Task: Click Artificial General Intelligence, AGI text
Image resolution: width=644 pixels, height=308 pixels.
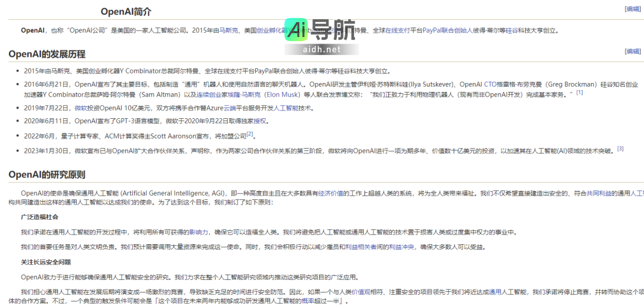Action: (172, 193)
